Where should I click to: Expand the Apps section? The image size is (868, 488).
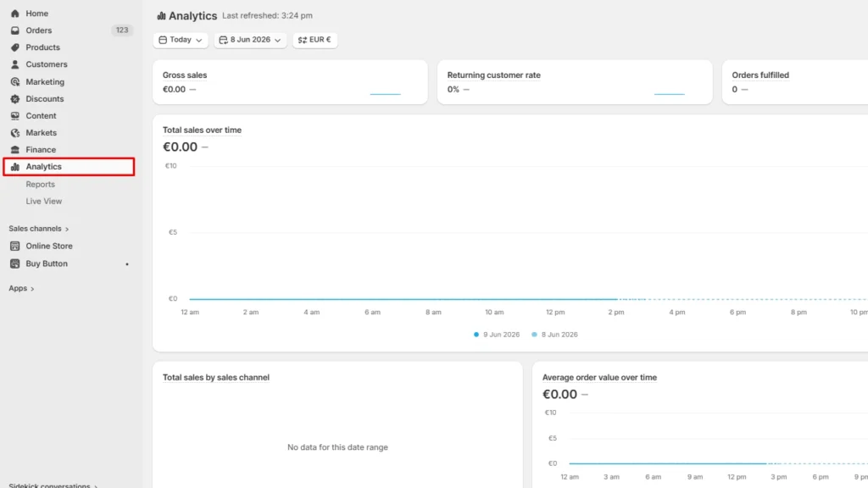[21, 288]
